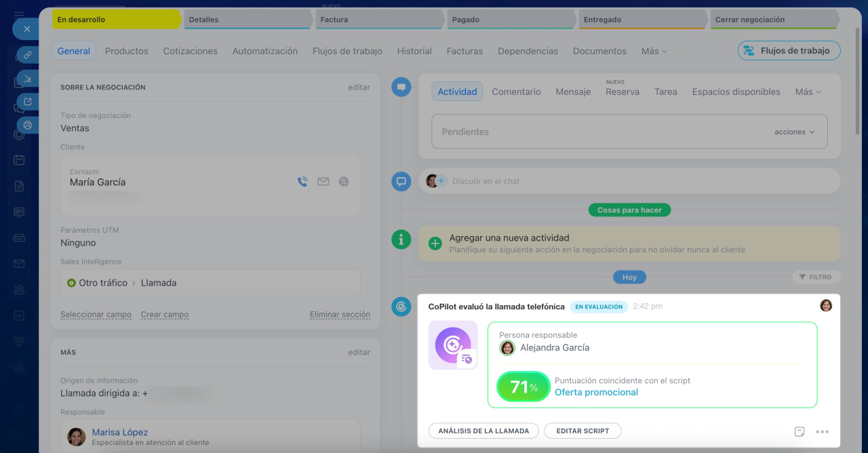Image resolution: width=868 pixels, height=453 pixels.
Task: Open the 'acciones' dropdown in Pendientes field
Action: tap(794, 132)
